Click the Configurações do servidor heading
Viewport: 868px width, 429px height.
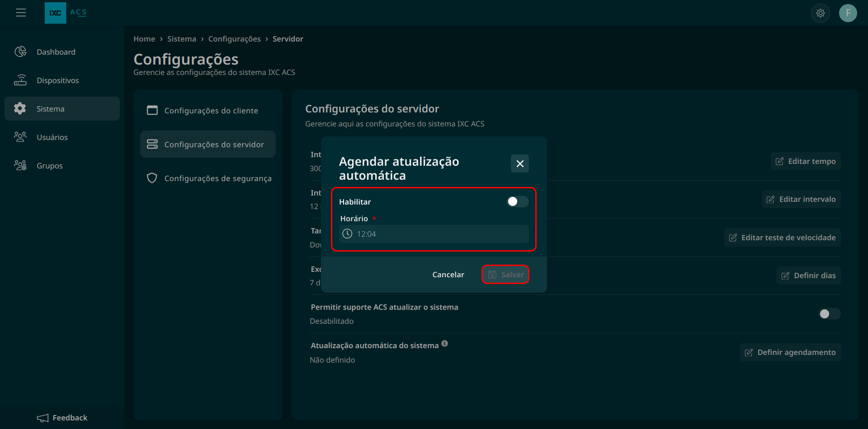(372, 109)
